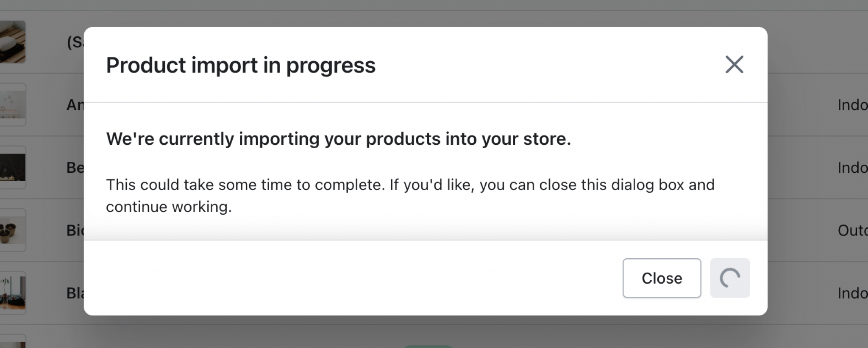The image size is (868, 348).
Task: Click "Indo" text in the "Be" product row
Action: (x=852, y=168)
